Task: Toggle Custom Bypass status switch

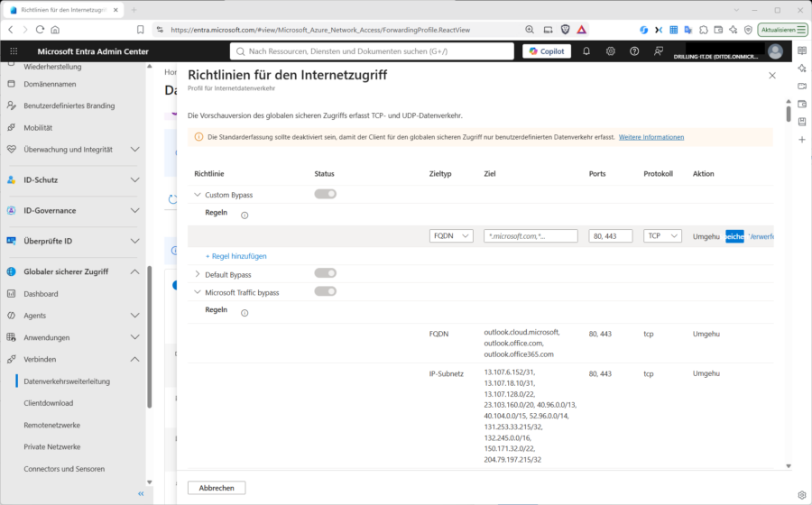Action: pyautogui.click(x=325, y=194)
